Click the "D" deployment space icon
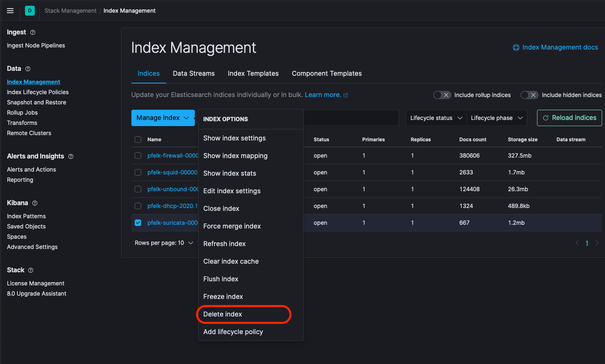 [x=29, y=11]
